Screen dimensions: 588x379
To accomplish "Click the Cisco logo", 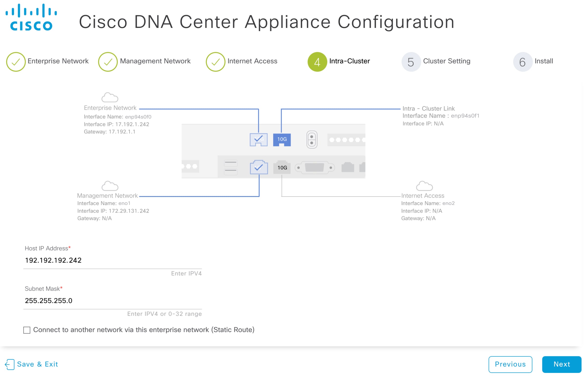I will tap(31, 17).
